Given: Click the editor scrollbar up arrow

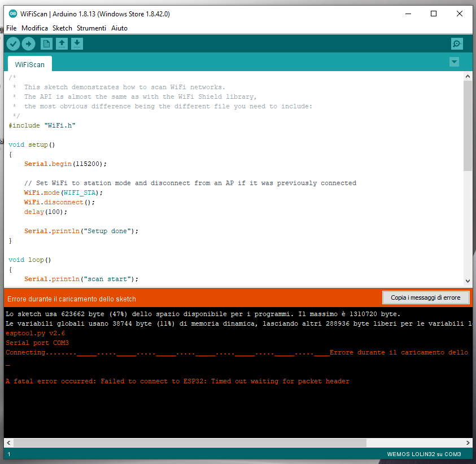Looking at the screenshot, I should [x=468, y=76].
